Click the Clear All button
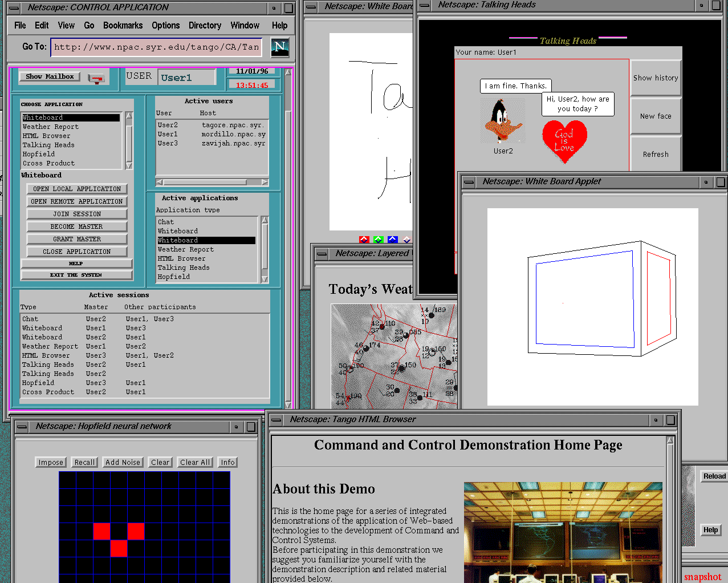Image resolution: width=728 pixels, height=583 pixels. click(195, 463)
